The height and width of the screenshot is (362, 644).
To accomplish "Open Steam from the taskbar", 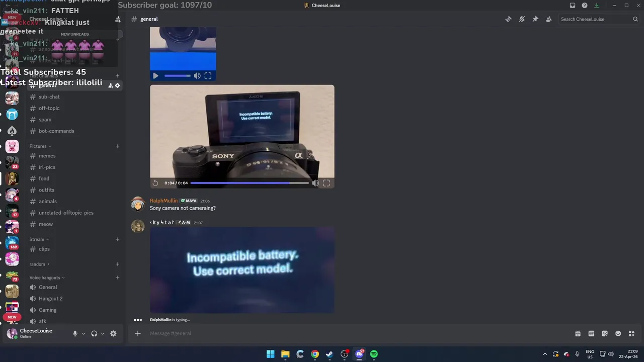I will pos(330,354).
